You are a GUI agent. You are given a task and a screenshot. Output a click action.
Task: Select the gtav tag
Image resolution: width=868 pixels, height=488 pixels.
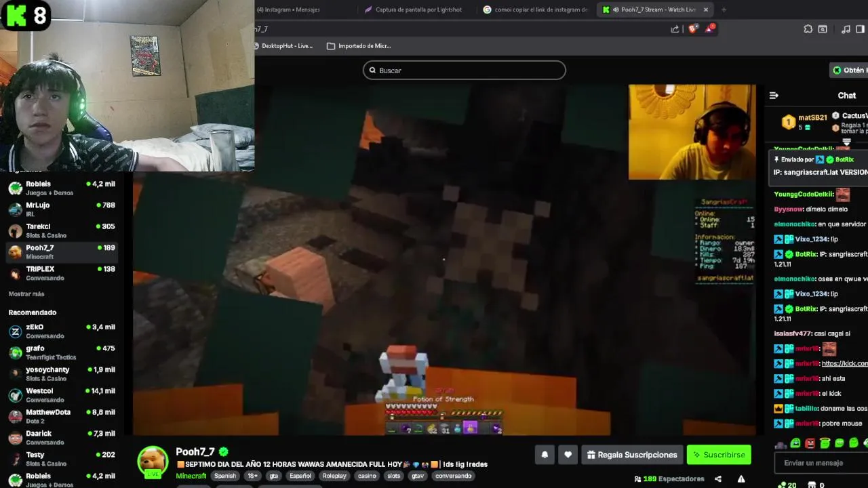click(418, 476)
